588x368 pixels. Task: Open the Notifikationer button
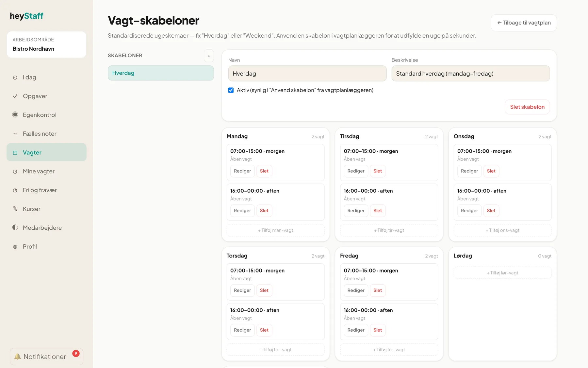pyautogui.click(x=46, y=357)
